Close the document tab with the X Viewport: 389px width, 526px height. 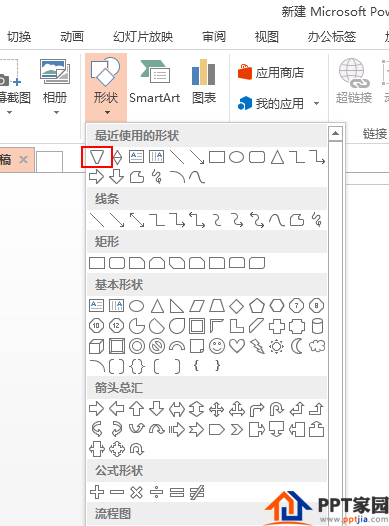(x=23, y=159)
